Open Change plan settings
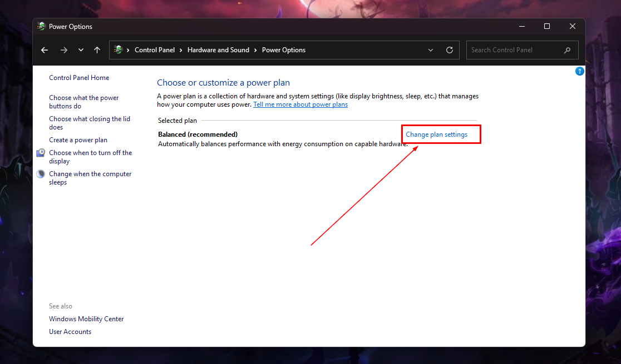Viewport: 621px width, 364px height. [437, 134]
